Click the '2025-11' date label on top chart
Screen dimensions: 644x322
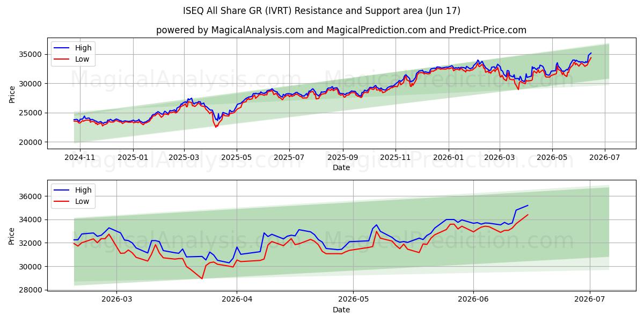coord(396,158)
